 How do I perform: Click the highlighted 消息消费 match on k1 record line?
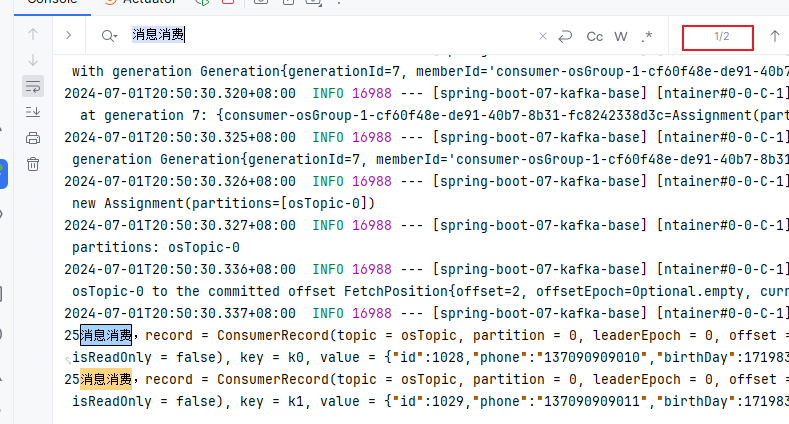point(106,379)
